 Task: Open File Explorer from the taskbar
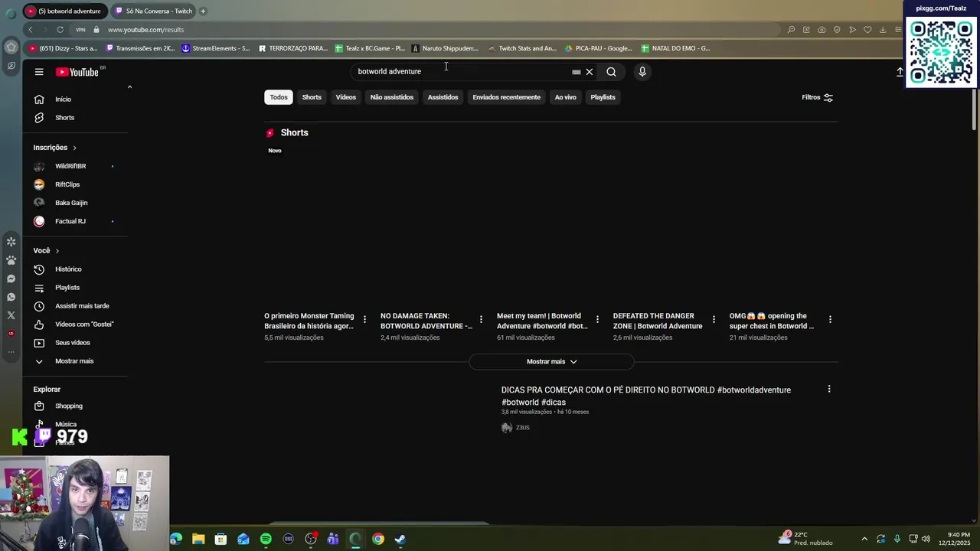click(x=198, y=540)
